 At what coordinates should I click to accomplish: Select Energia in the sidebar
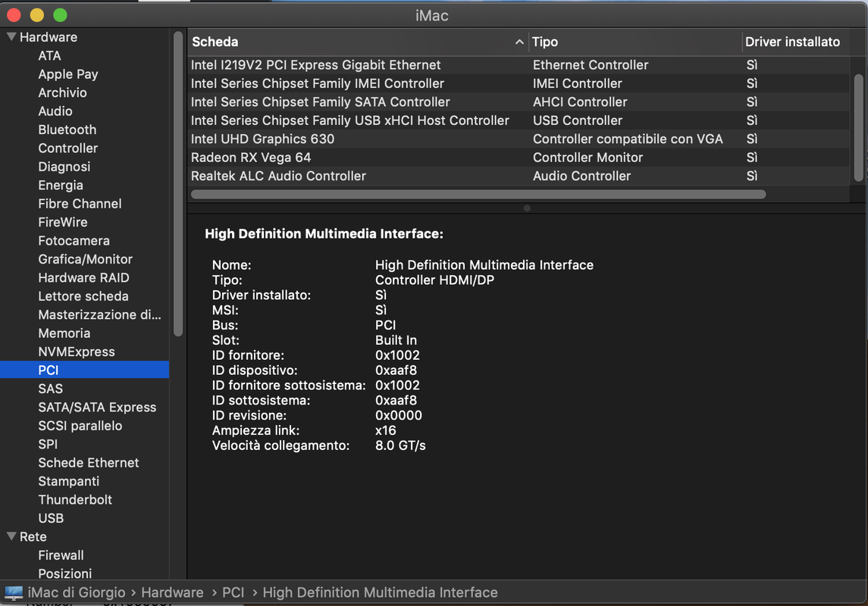61,186
